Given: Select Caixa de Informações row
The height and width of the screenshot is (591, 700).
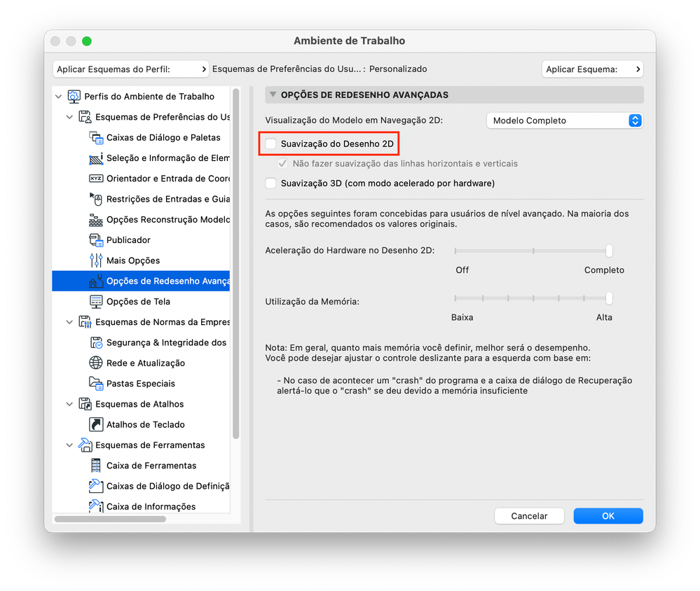Looking at the screenshot, I should click(x=141, y=506).
